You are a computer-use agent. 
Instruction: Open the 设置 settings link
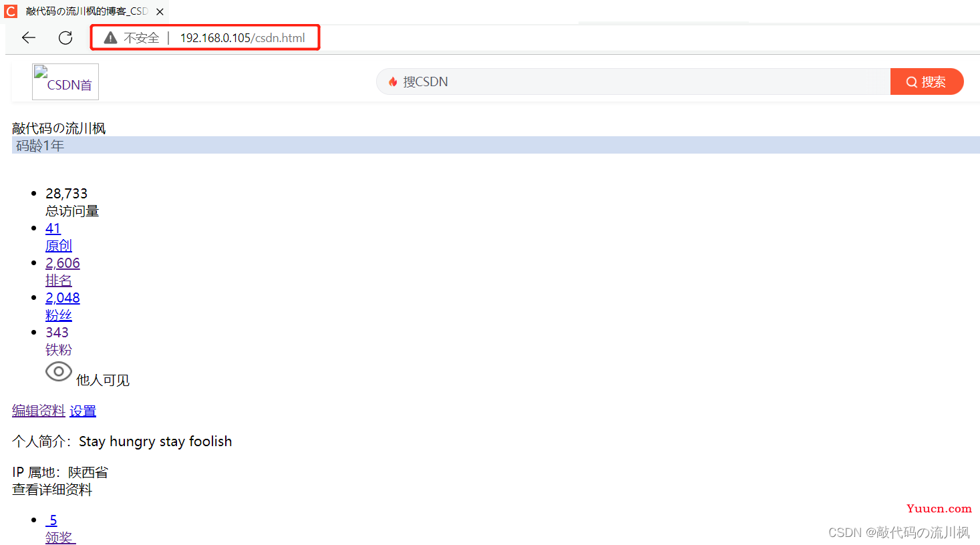click(83, 411)
